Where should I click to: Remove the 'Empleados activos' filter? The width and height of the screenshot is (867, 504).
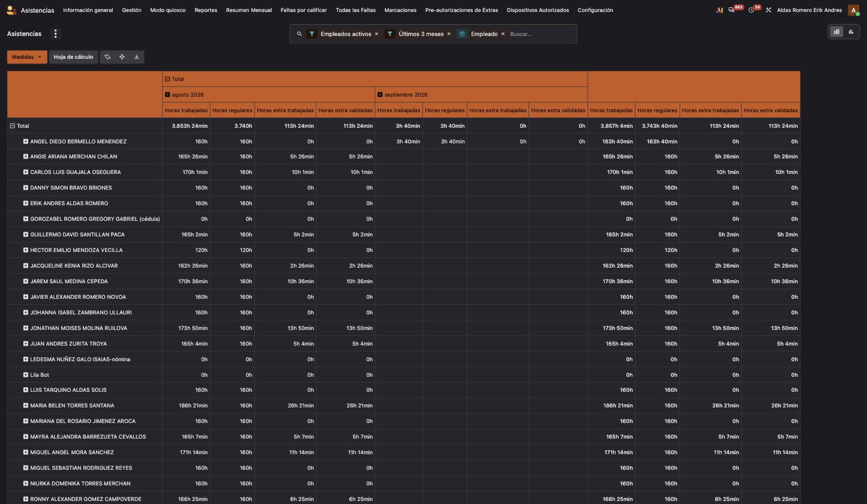tap(377, 34)
